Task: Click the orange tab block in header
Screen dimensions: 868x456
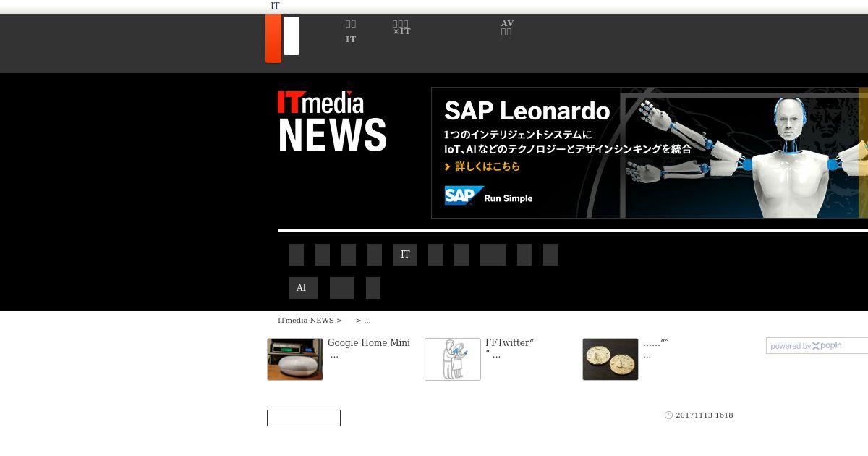Action: [x=273, y=38]
